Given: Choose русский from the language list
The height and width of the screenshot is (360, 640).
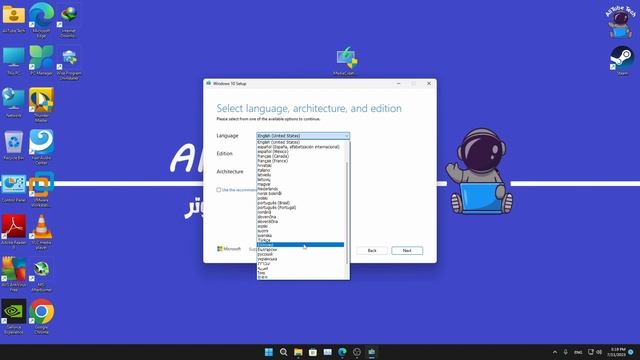Looking at the screenshot, I should (x=301, y=254).
